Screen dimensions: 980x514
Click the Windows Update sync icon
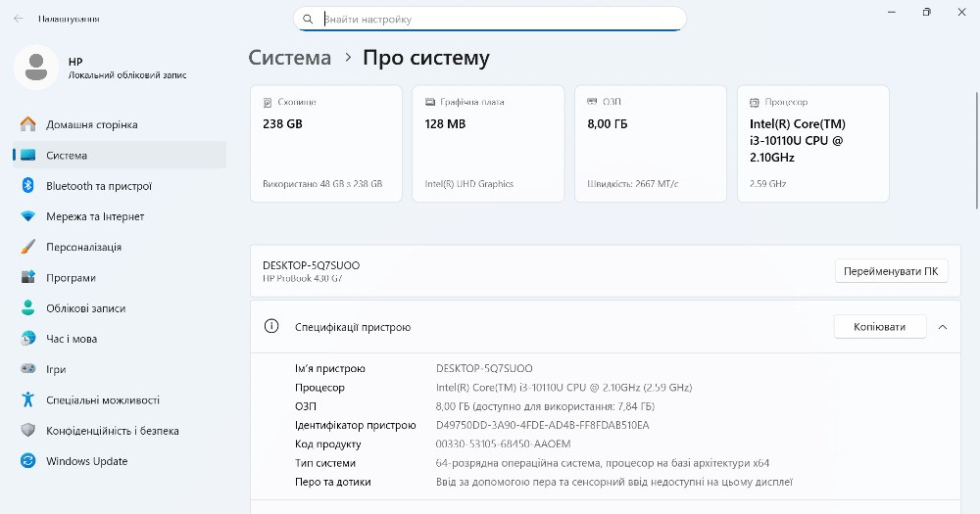[x=28, y=461]
